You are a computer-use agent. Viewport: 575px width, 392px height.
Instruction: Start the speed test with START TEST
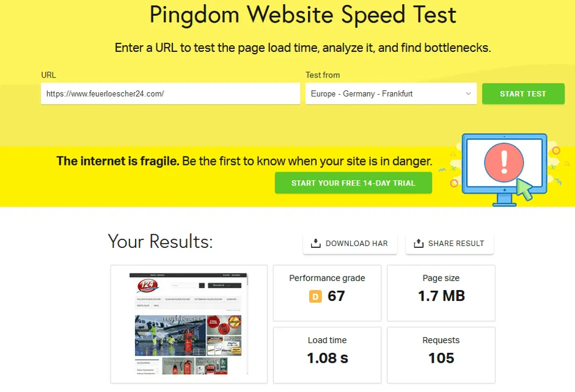(523, 94)
